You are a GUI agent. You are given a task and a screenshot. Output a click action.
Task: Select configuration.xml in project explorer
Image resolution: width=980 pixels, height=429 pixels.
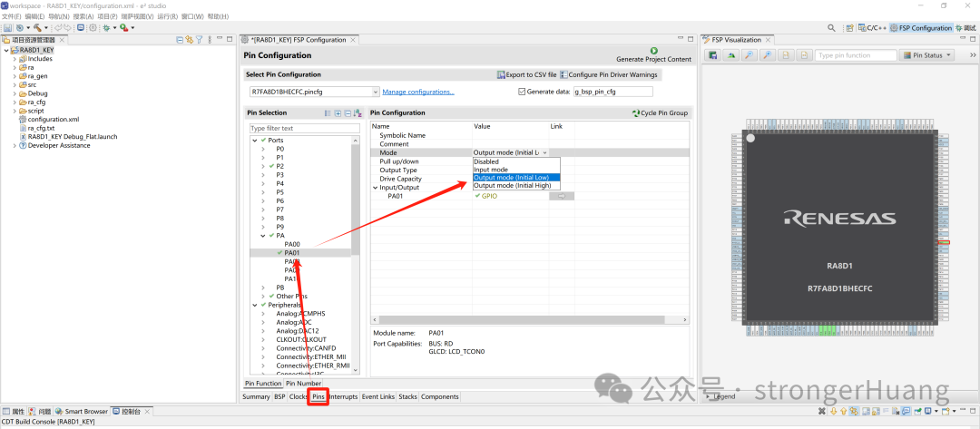pos(48,120)
